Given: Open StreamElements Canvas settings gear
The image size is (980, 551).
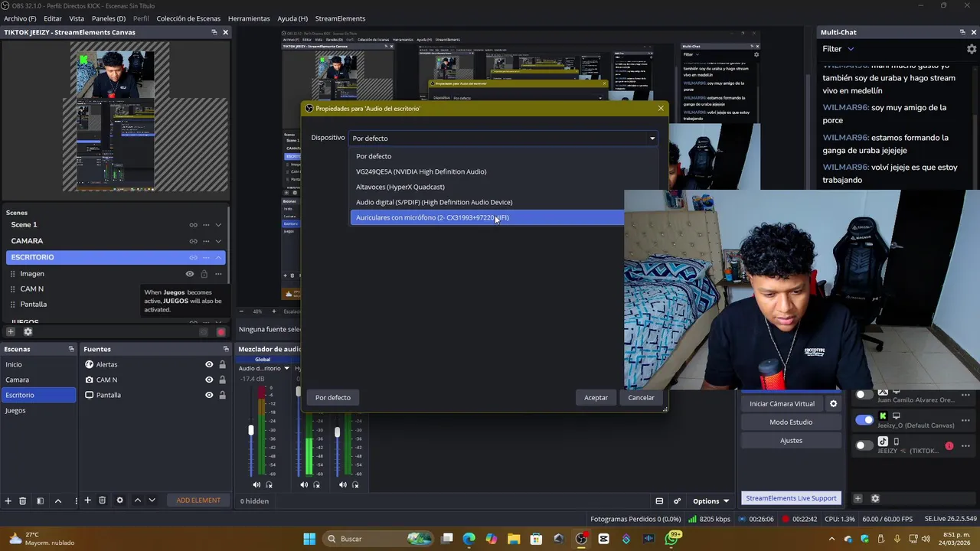Looking at the screenshot, I should (28, 332).
